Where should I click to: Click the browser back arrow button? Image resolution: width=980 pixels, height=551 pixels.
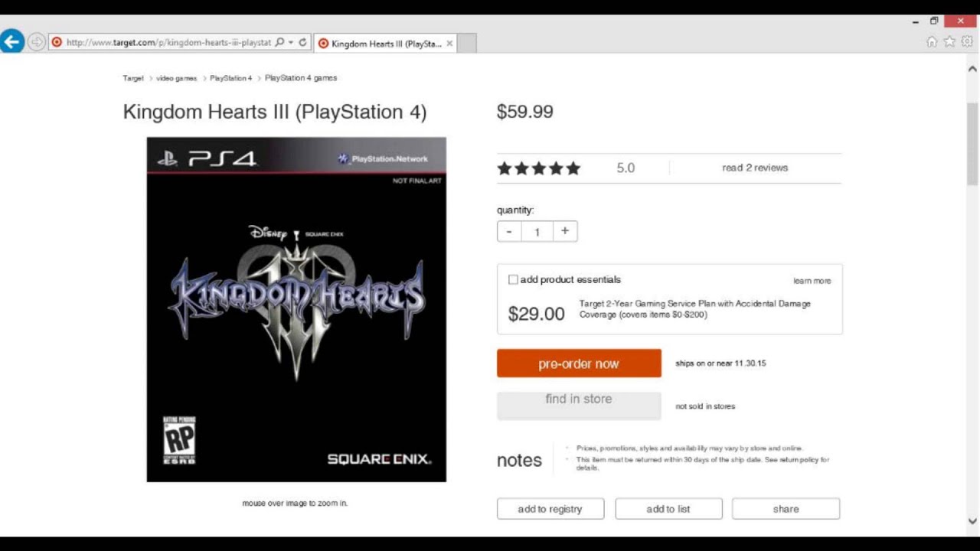tap(12, 41)
